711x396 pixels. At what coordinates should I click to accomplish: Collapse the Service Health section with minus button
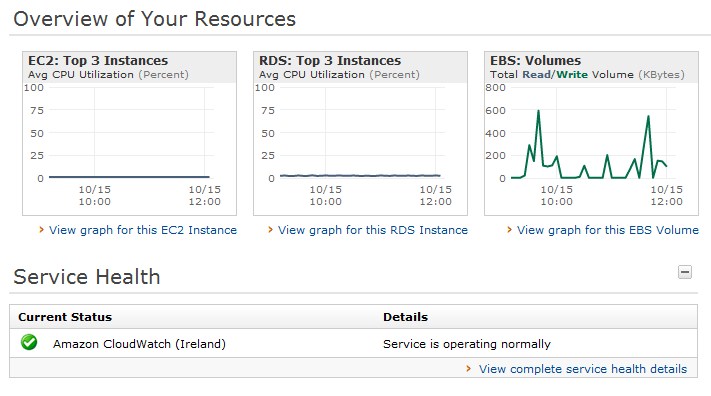point(685,272)
